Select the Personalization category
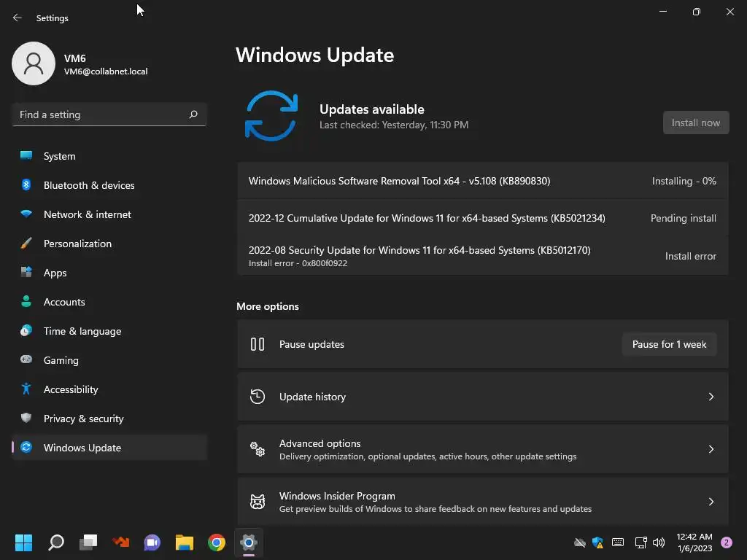 pos(109,244)
